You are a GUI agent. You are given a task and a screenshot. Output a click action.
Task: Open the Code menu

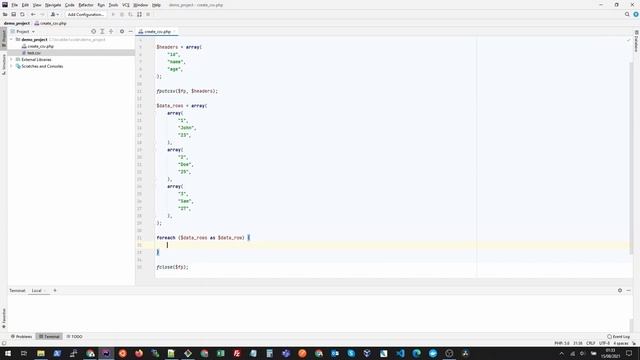tap(70, 5)
